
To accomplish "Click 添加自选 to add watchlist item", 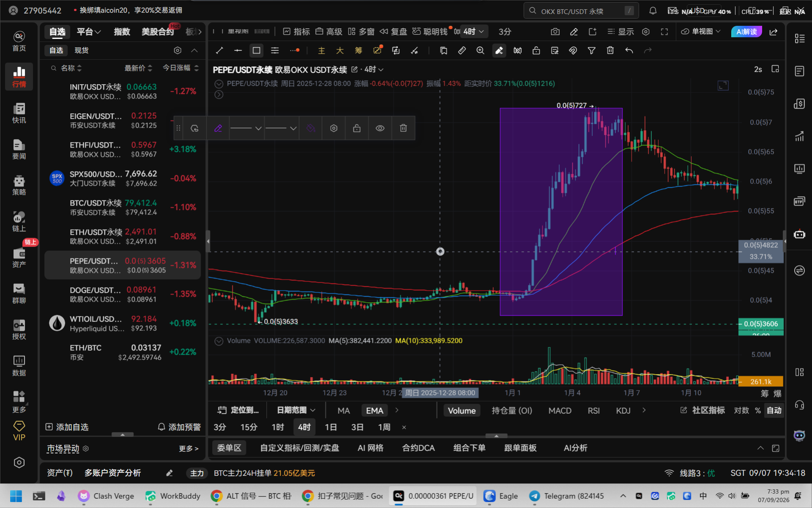I will pyautogui.click(x=67, y=427).
